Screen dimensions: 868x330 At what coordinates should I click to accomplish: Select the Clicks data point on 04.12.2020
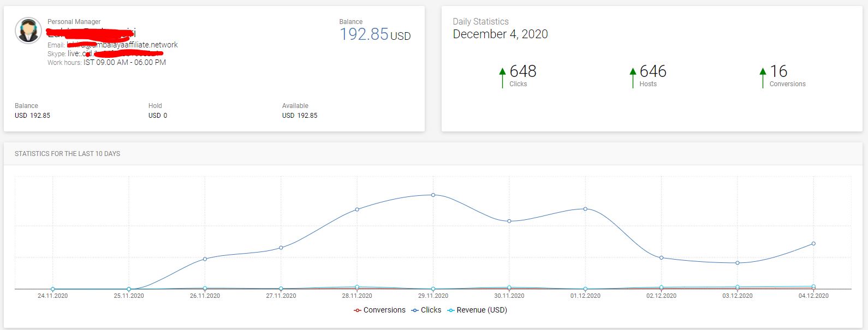813,243
